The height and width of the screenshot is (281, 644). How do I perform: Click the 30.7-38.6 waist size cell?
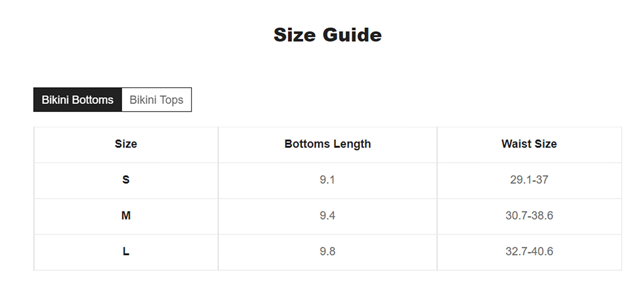pos(529,216)
